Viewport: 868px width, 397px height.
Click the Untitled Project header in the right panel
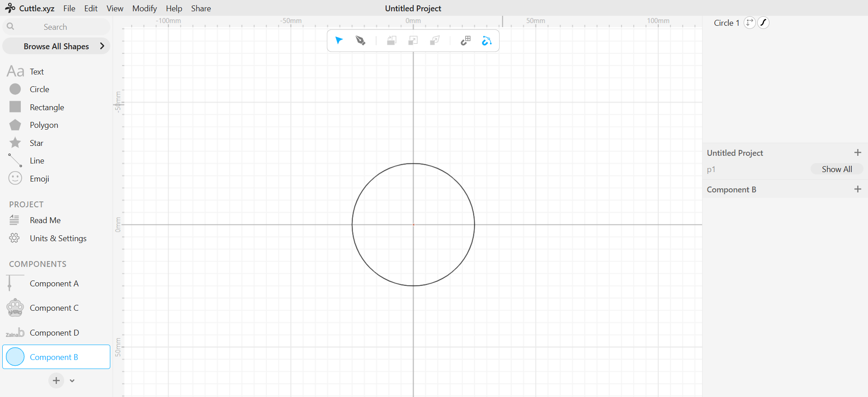pyautogui.click(x=735, y=153)
